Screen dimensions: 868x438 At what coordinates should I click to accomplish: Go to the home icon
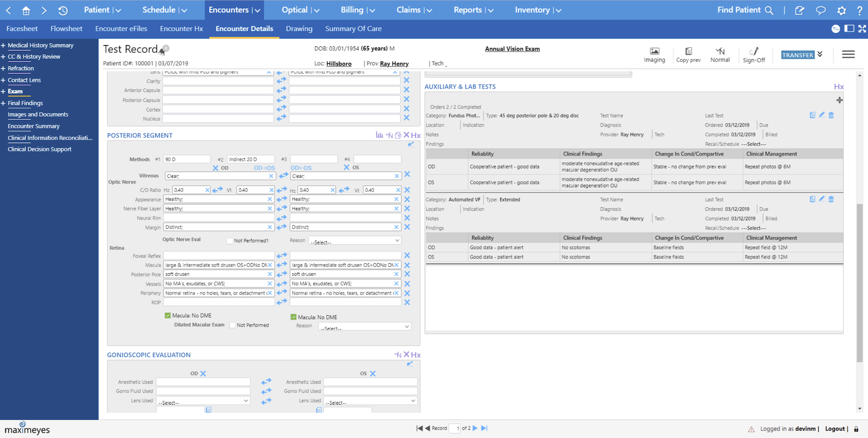pyautogui.click(x=26, y=10)
